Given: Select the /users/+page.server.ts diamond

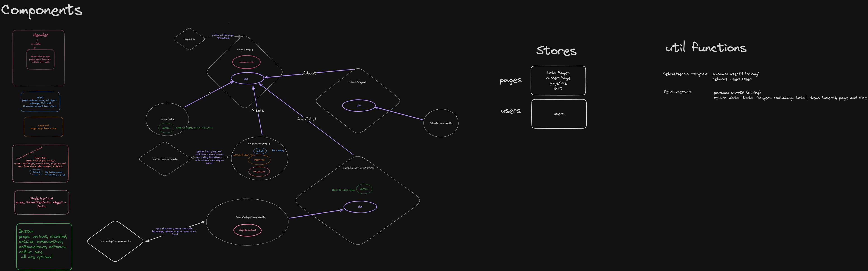Looking at the screenshot, I should point(165,159).
